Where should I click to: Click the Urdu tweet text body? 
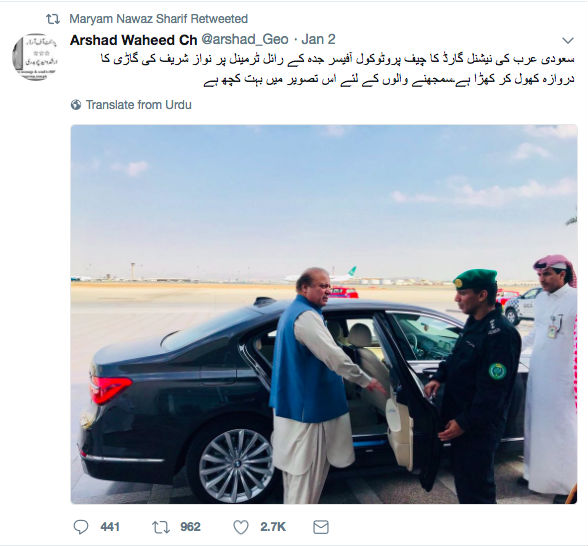(338, 69)
